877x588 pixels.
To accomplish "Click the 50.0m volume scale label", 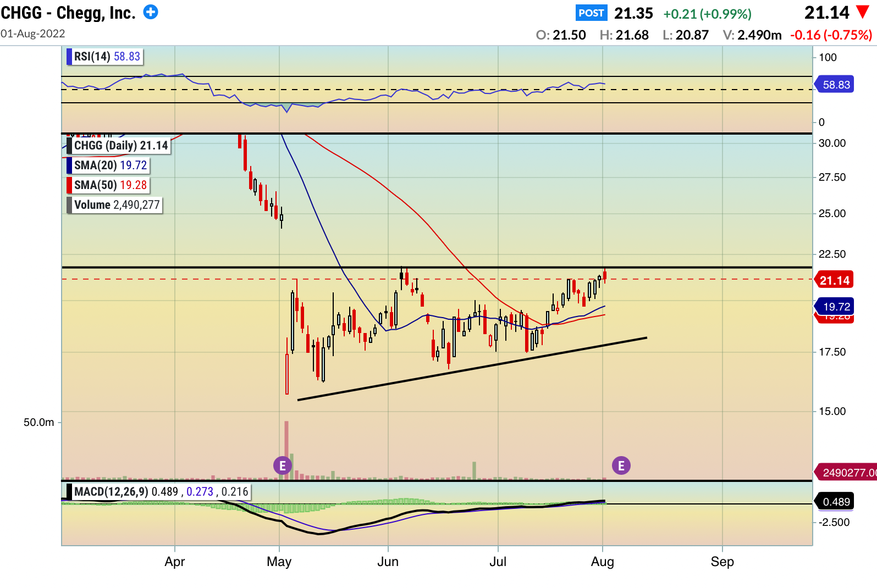I will 38,423.
